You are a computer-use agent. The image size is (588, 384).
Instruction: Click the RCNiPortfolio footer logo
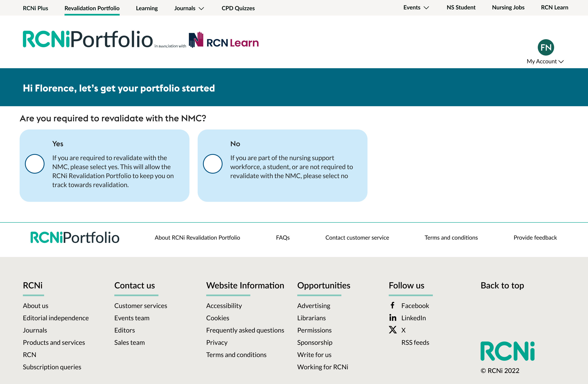pos(75,238)
